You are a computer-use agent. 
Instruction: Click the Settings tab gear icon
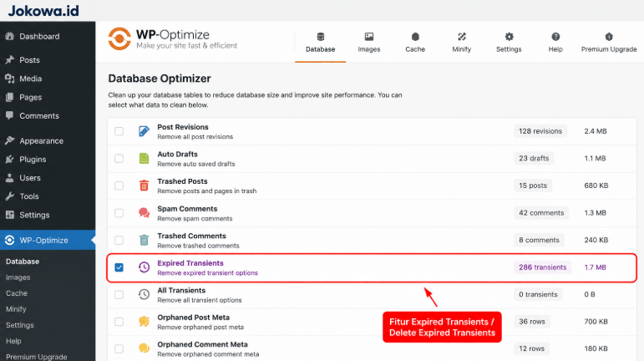tap(509, 37)
